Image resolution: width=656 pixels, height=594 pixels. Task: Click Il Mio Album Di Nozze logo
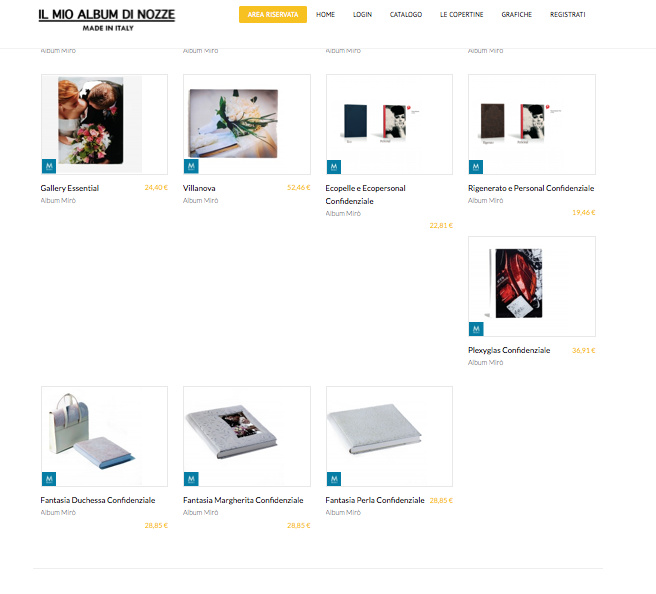107,20
